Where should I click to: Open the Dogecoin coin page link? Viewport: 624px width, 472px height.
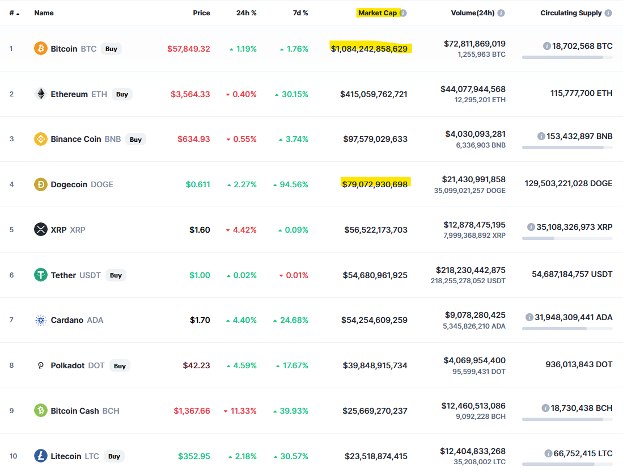pos(69,184)
